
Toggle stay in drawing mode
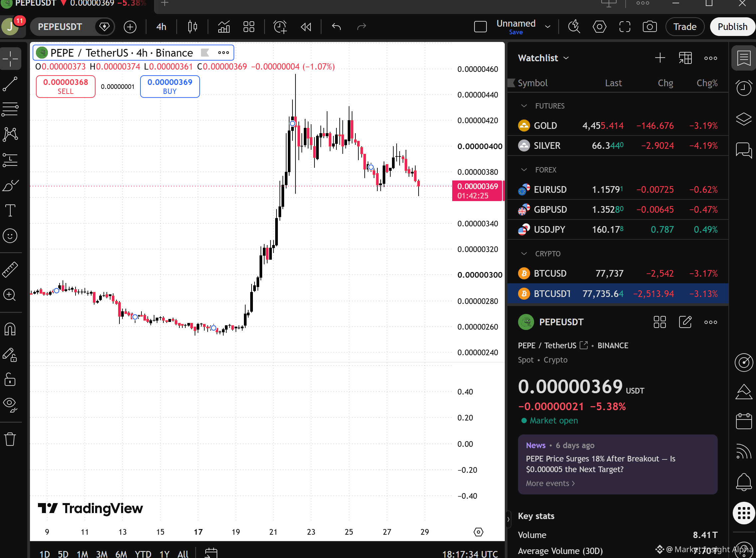[10, 355]
